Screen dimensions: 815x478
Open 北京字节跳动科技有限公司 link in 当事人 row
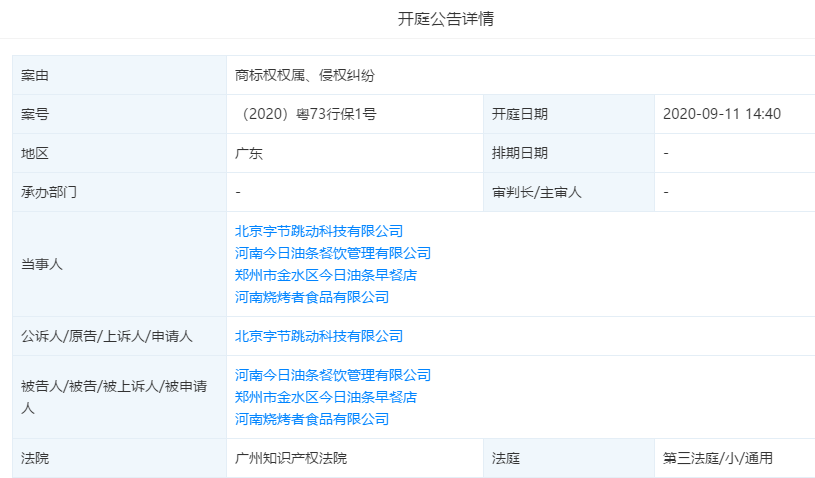click(319, 231)
